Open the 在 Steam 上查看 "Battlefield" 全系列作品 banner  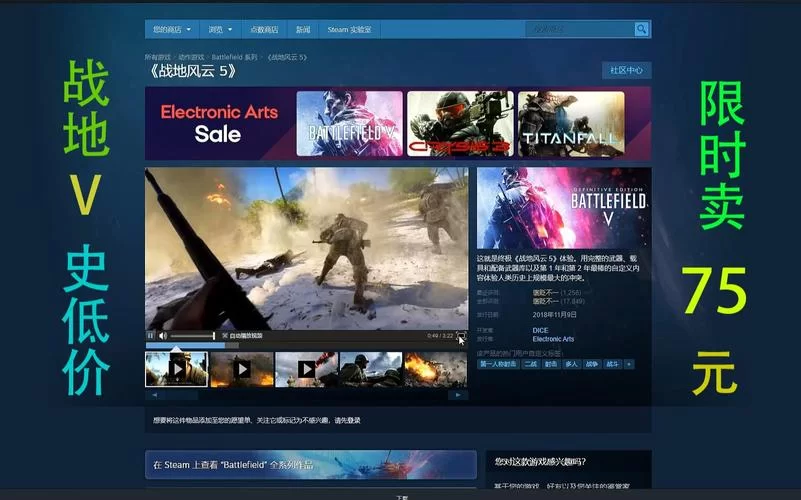pyautogui.click(x=311, y=465)
